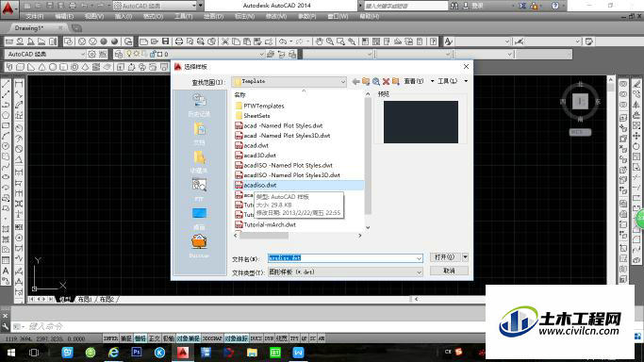Select the Pan hand tool
Viewport: 644px width, 362px height.
coord(319,41)
